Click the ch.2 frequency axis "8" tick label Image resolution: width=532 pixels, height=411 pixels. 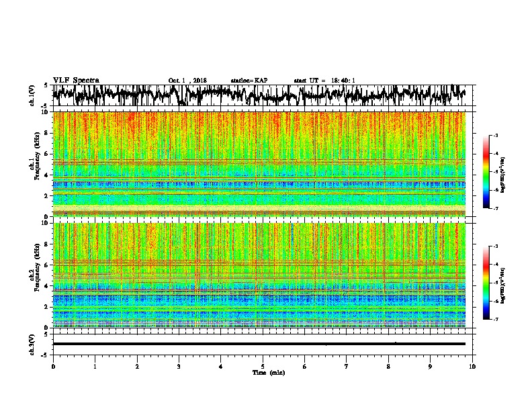(46, 244)
